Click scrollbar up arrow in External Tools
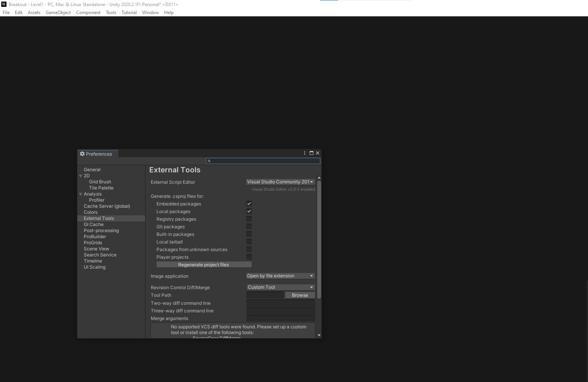Image resolution: width=588 pixels, height=382 pixels. point(319,178)
